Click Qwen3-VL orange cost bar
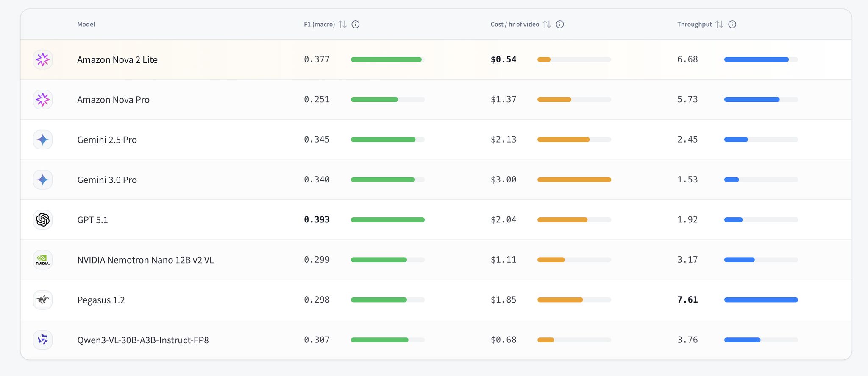The height and width of the screenshot is (376, 868). point(546,340)
